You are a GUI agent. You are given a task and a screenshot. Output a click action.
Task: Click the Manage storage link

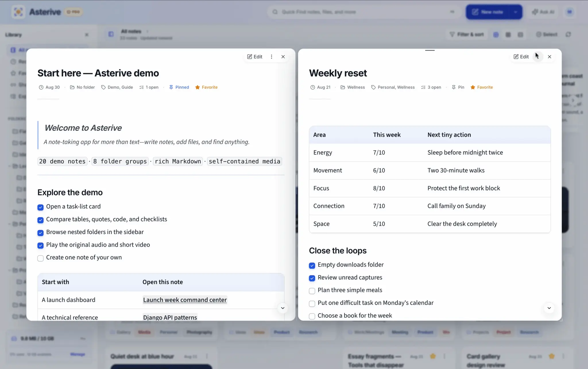78,354
